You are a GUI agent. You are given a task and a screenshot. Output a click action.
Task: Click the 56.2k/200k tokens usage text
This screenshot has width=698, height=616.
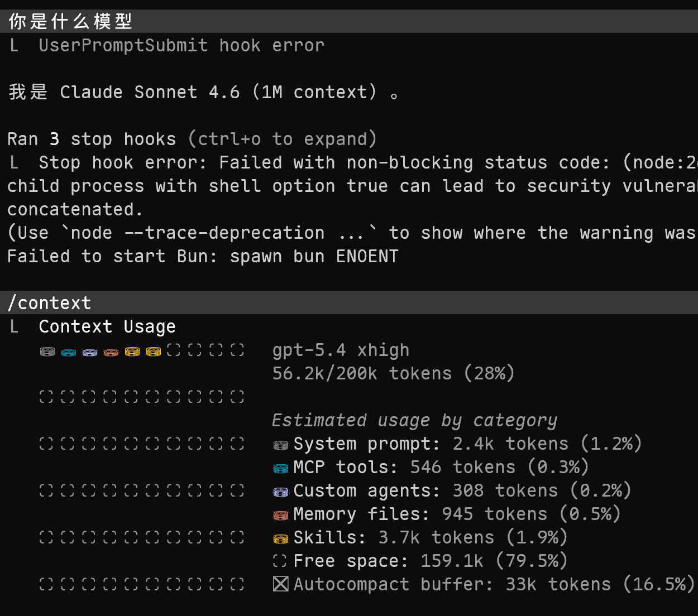point(393,373)
